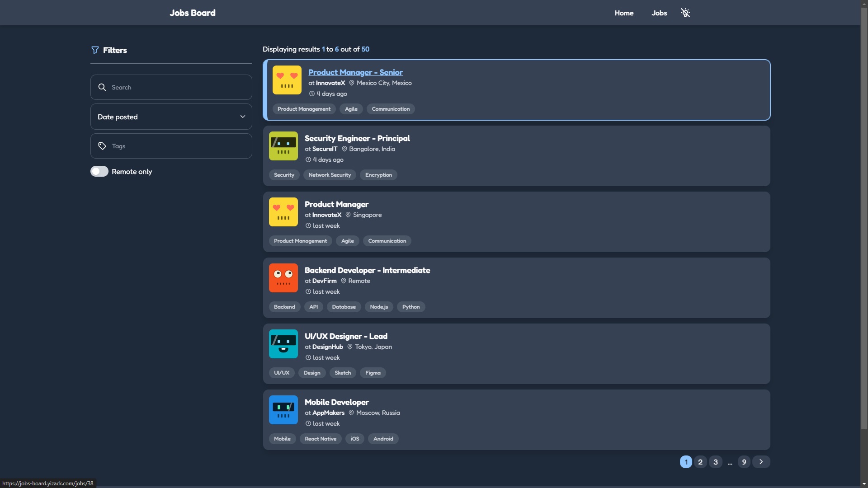The width and height of the screenshot is (868, 488).
Task: Click the API tag
Action: (x=314, y=307)
